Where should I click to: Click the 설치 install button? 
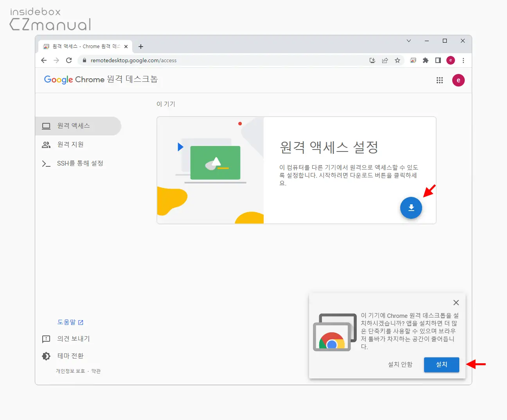click(x=442, y=365)
